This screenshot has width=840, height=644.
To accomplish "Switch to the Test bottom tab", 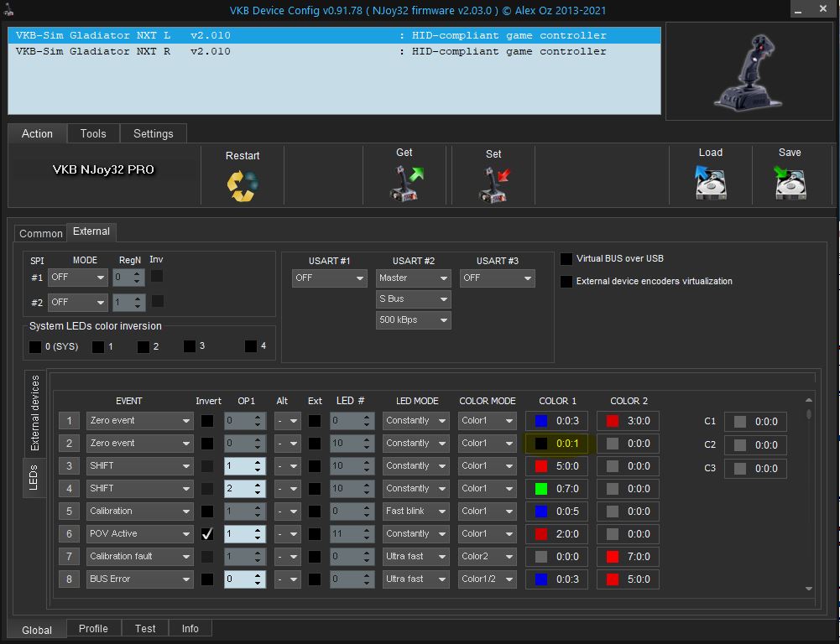I will [145, 628].
